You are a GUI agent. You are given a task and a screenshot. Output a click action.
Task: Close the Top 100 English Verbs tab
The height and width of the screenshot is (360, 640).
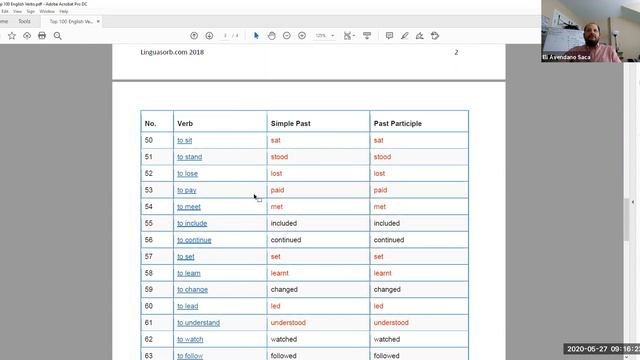pyautogui.click(x=98, y=21)
